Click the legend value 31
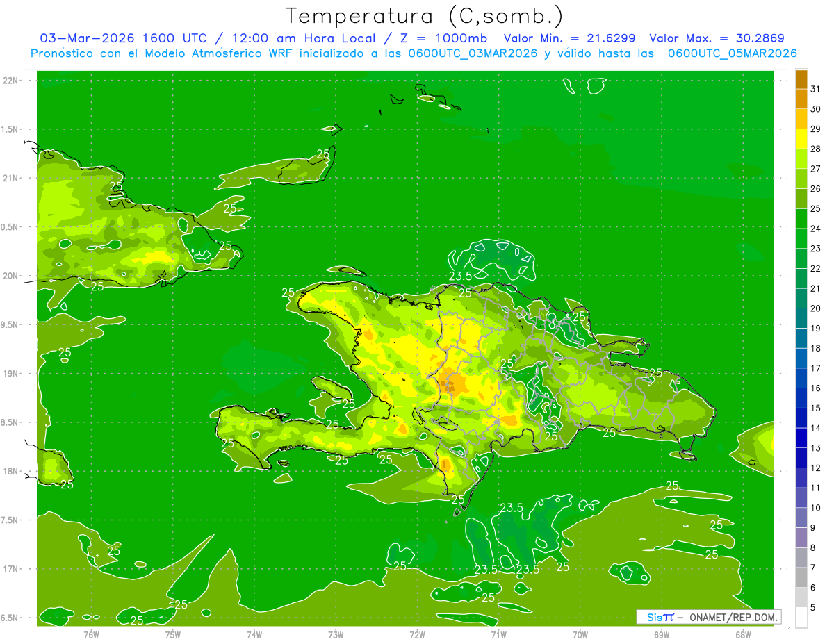 (816, 89)
